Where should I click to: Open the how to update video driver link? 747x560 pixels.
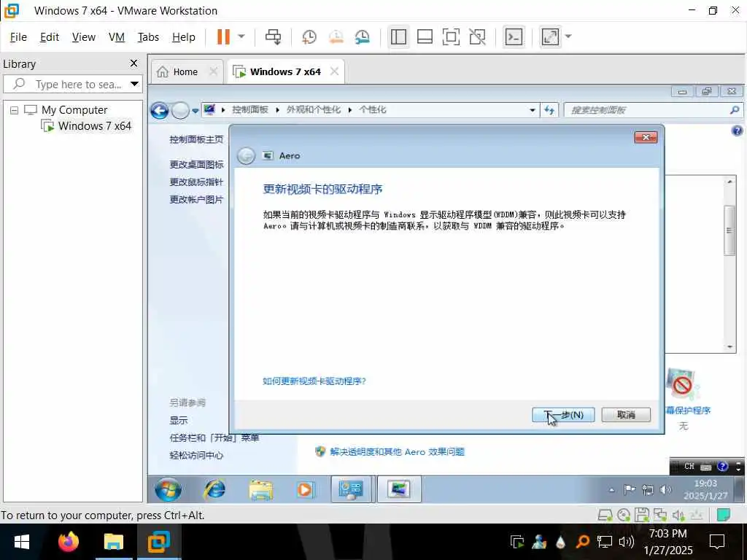314,381
